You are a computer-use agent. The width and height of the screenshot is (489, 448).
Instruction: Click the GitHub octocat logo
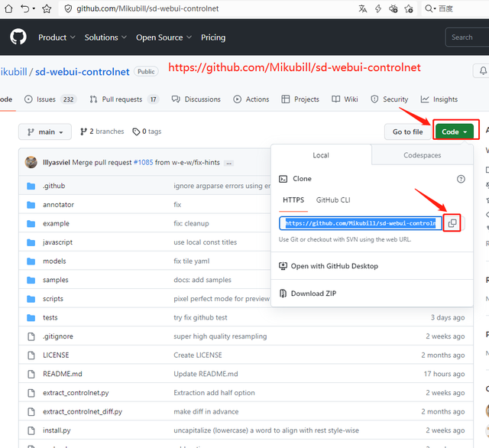click(18, 37)
